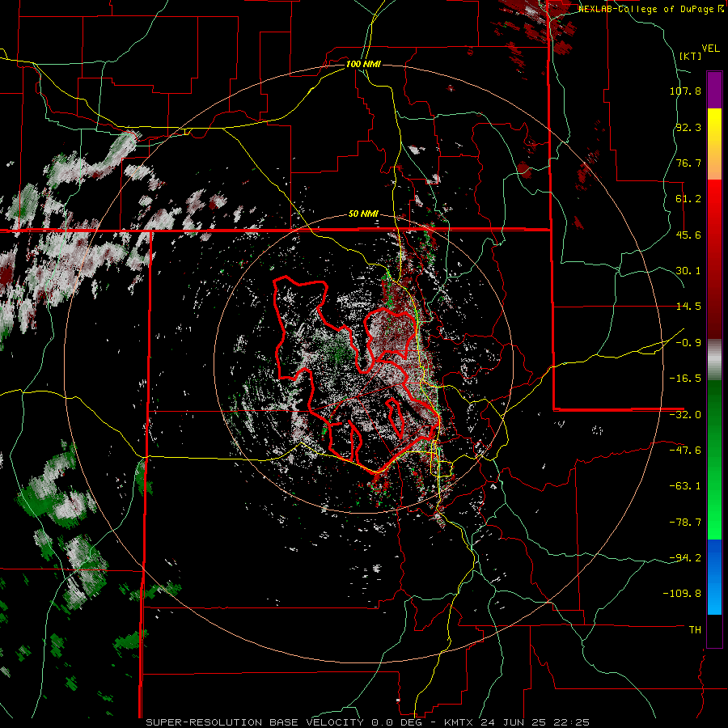Click the -0.9 velocity scale value
The width and height of the screenshot is (728, 728).
pos(688,343)
